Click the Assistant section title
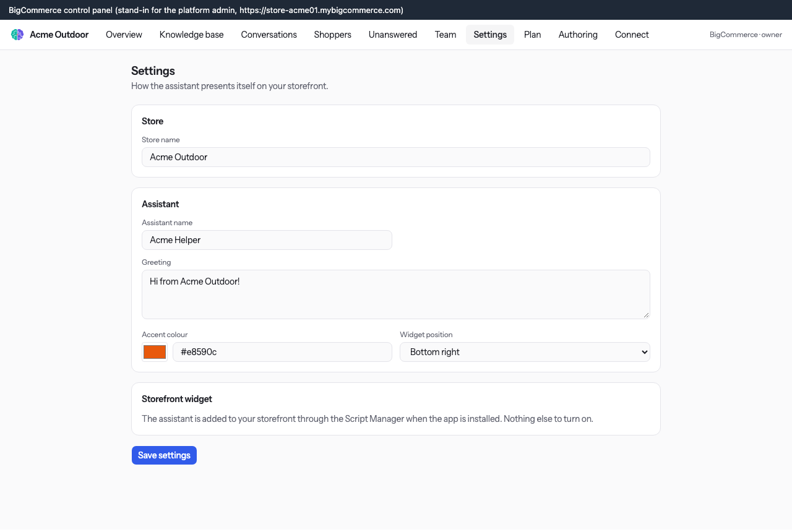Image resolution: width=792 pixels, height=532 pixels. [160, 204]
